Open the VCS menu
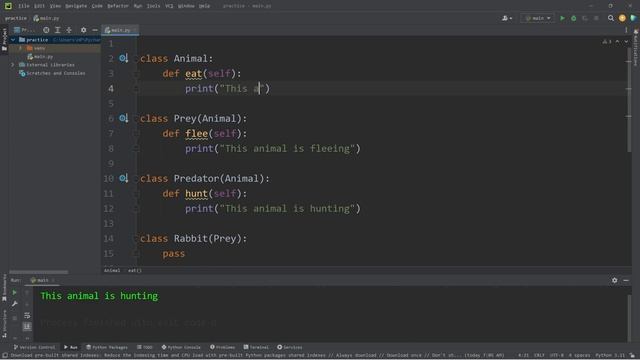This screenshot has width=640, height=360. click(169, 6)
